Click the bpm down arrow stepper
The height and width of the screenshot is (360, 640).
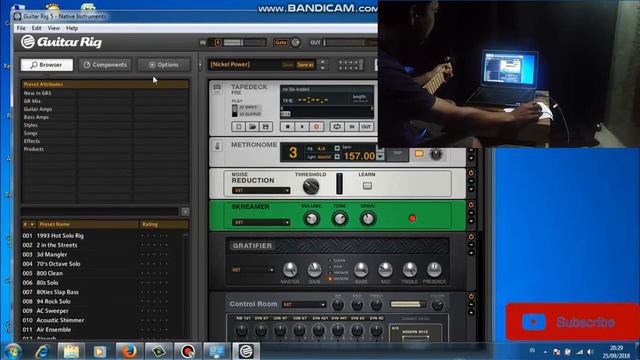380,157
